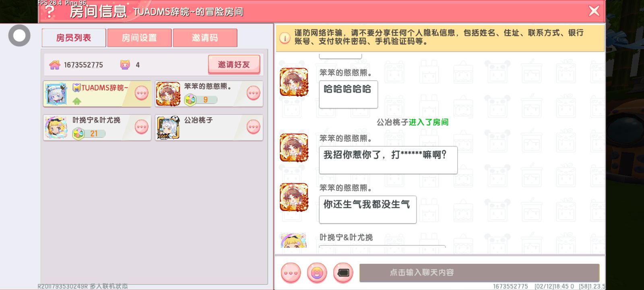
Task: Open the emoji smiley picker
Action: click(x=317, y=273)
